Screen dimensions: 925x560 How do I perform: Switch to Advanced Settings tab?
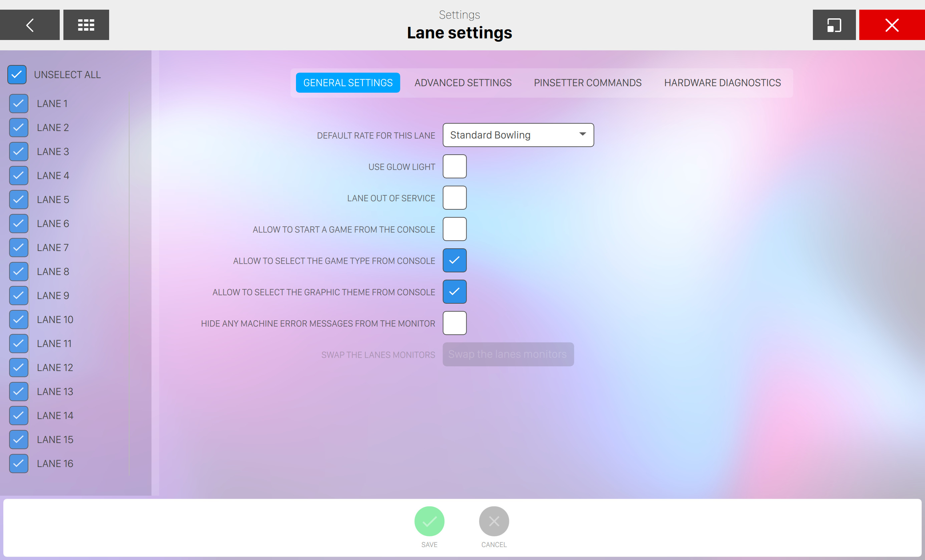[x=462, y=83]
